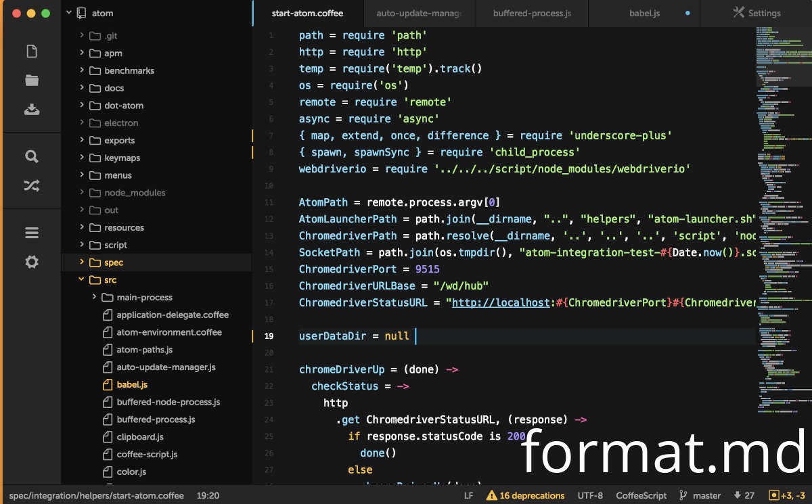Change the UTF-8 encoding in the status bar
The image size is (812, 504).
590,495
